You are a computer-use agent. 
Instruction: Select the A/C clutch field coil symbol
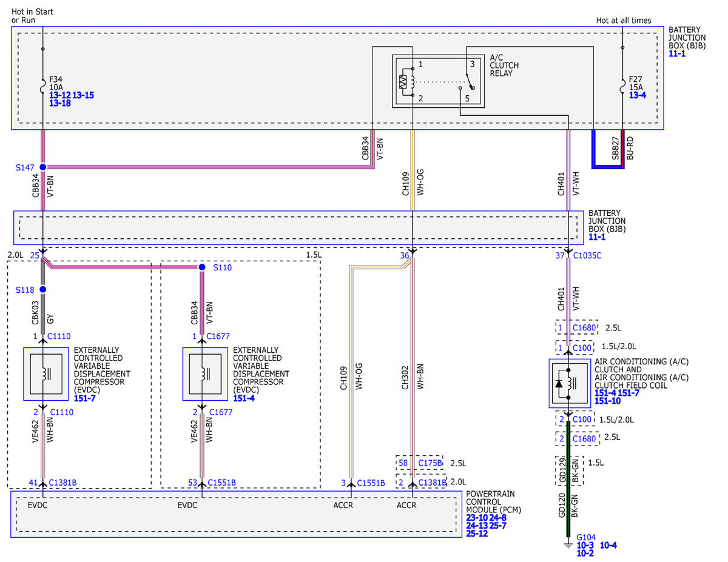(x=568, y=384)
